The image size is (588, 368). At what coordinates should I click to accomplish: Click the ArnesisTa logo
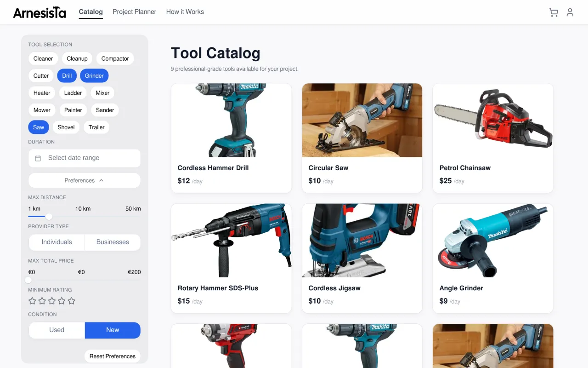click(40, 13)
